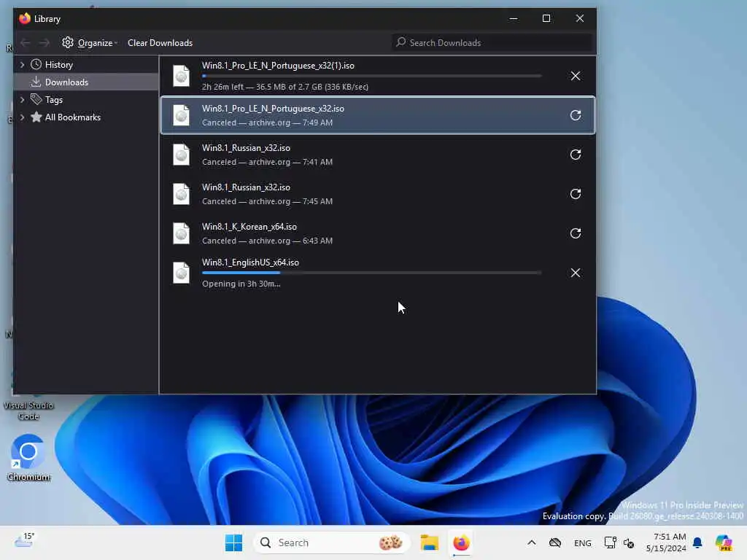Expand the History tree item
The height and width of the screenshot is (560, 747).
[22, 65]
